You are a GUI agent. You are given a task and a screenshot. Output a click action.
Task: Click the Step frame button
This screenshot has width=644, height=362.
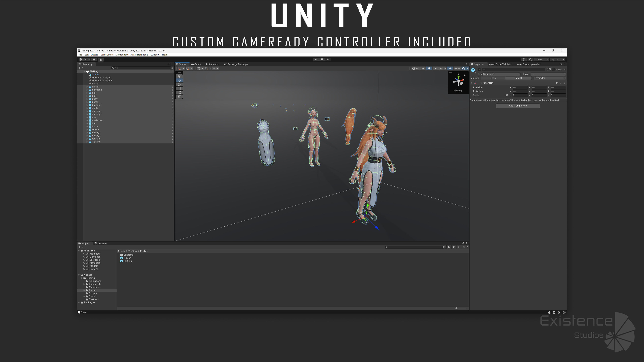pyautogui.click(x=328, y=59)
